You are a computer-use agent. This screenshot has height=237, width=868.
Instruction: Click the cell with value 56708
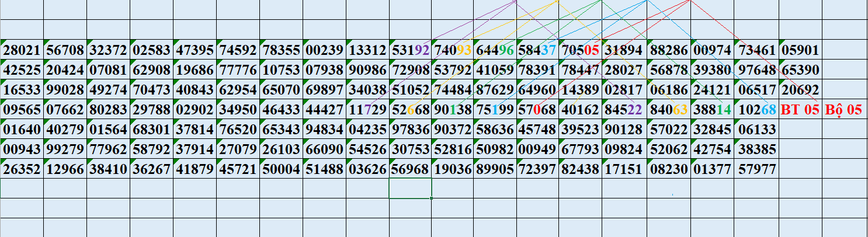pyautogui.click(x=65, y=50)
